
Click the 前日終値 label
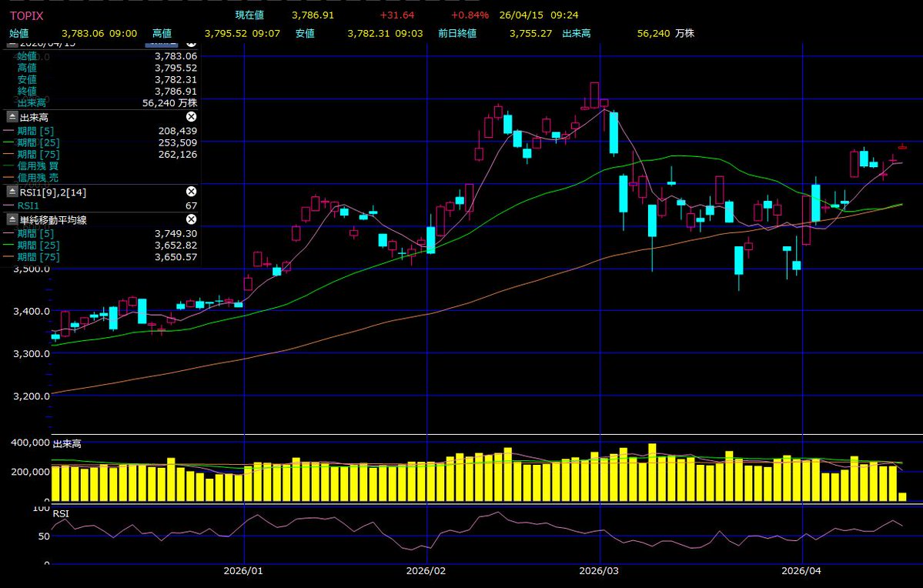click(x=456, y=34)
